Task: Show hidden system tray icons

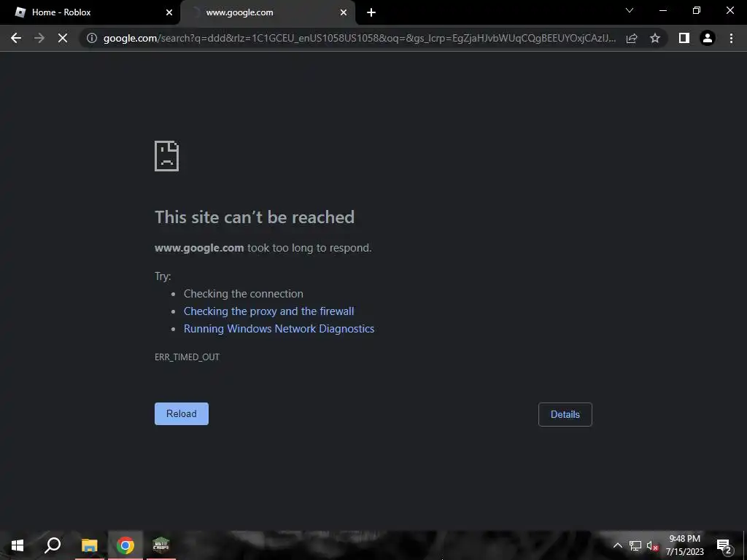Action: (617, 545)
